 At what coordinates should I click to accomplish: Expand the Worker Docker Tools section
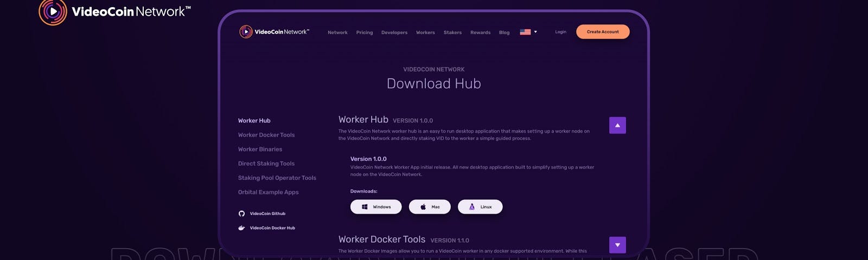617,245
